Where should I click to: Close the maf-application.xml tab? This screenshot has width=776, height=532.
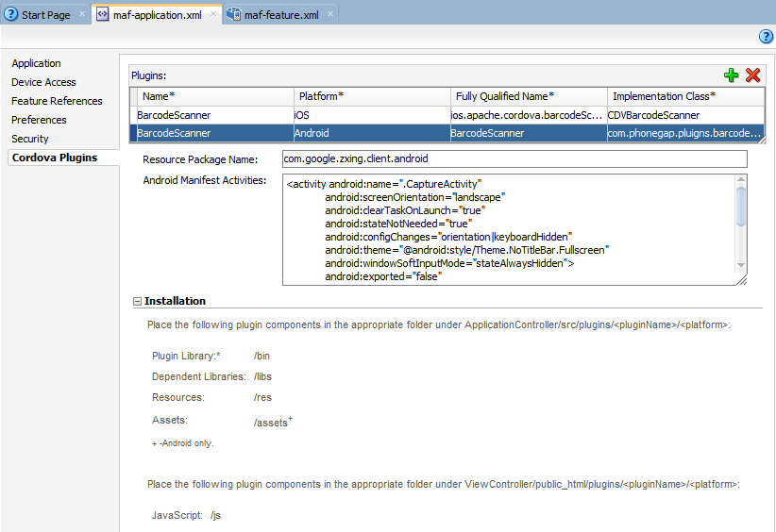(213, 14)
